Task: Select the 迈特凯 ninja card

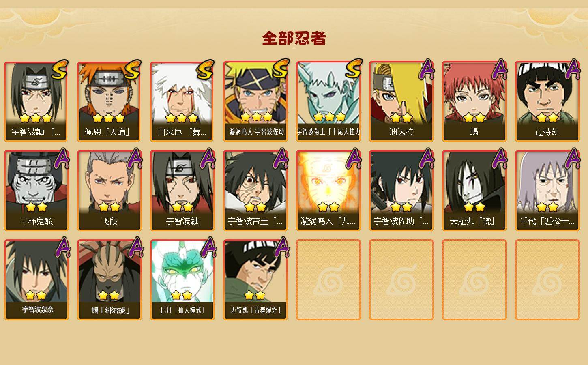Action: (x=547, y=101)
